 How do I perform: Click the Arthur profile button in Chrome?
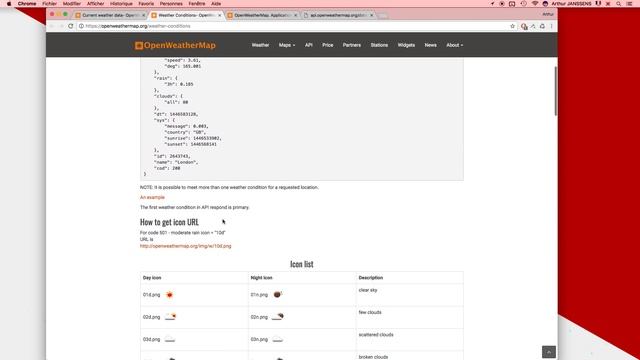pyautogui.click(x=548, y=14)
